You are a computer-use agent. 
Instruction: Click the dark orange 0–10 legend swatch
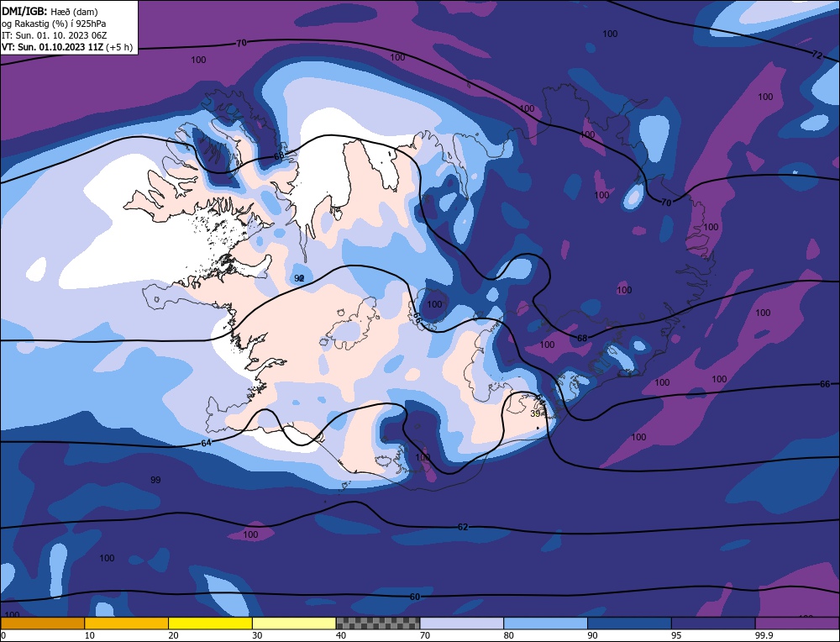(42, 624)
